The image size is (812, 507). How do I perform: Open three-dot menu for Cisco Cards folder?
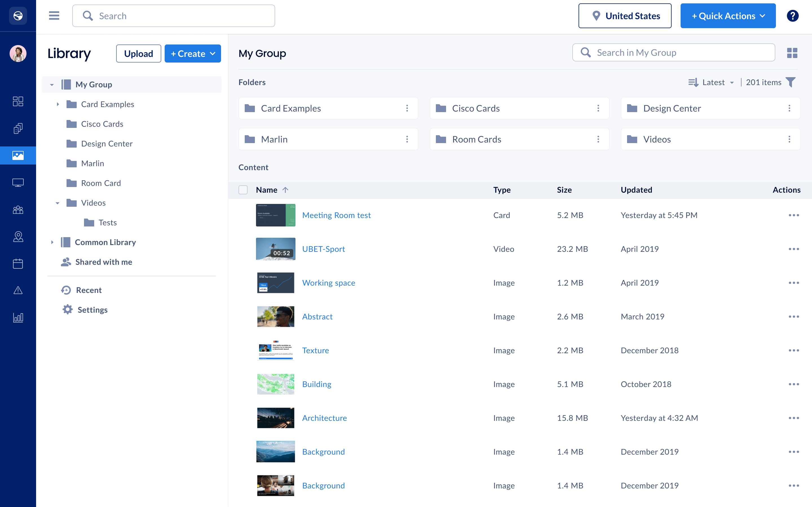(598, 108)
